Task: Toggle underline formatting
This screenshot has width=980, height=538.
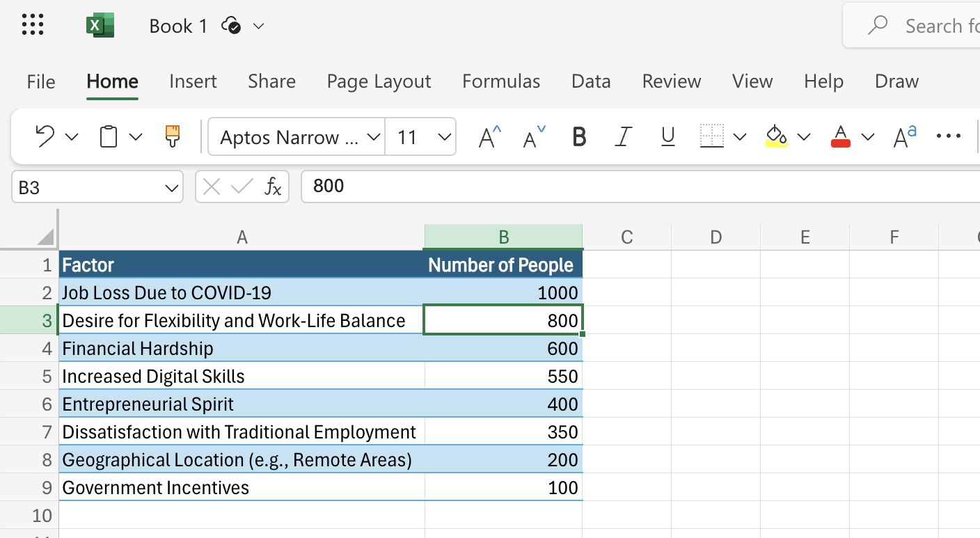Action: pyautogui.click(x=667, y=136)
